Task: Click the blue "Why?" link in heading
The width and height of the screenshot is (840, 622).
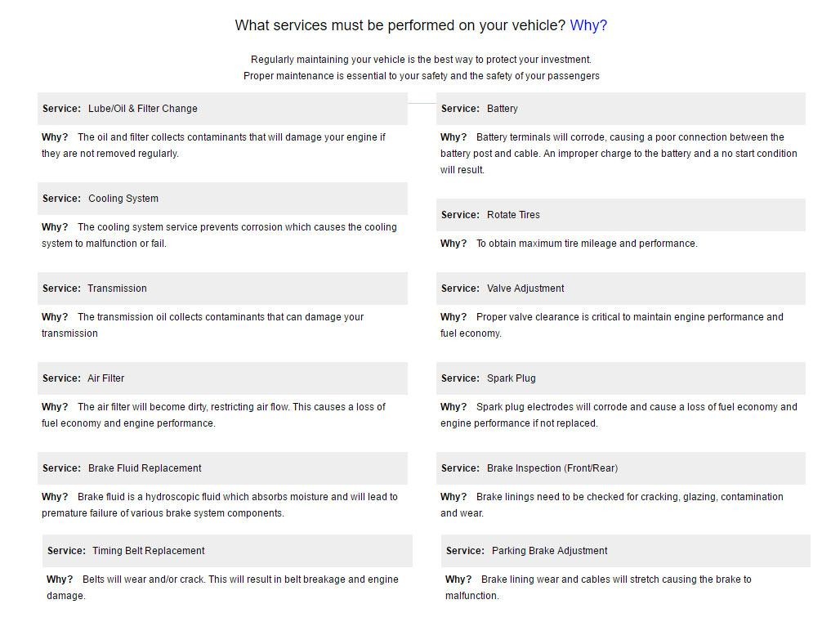Action: pyautogui.click(x=588, y=25)
